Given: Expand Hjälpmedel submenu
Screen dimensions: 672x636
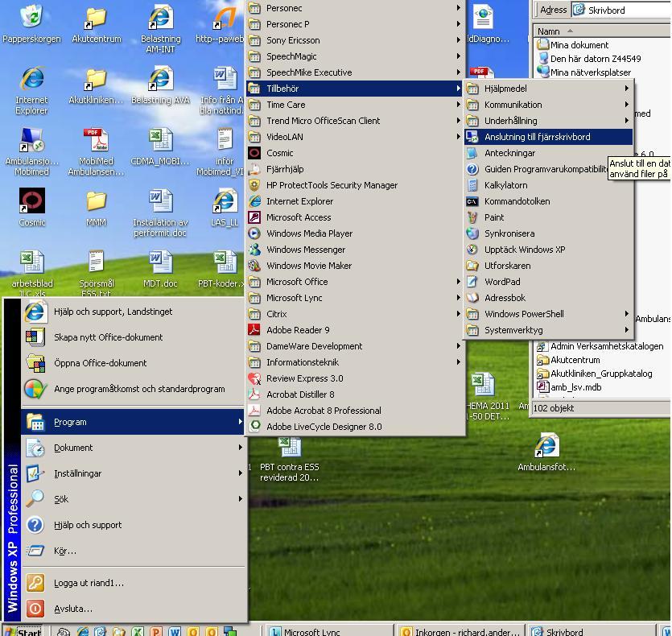Looking at the screenshot, I should [548, 89].
